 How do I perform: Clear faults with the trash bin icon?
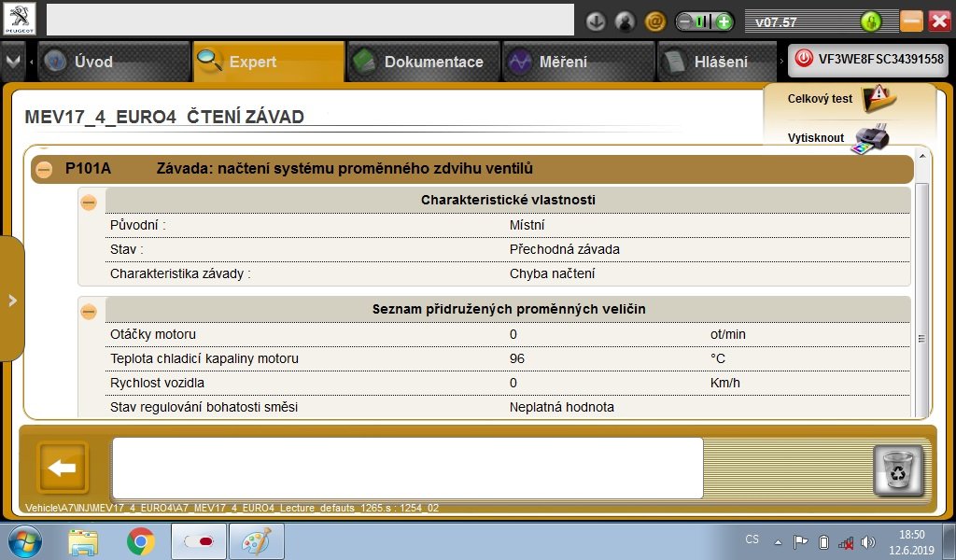(898, 469)
